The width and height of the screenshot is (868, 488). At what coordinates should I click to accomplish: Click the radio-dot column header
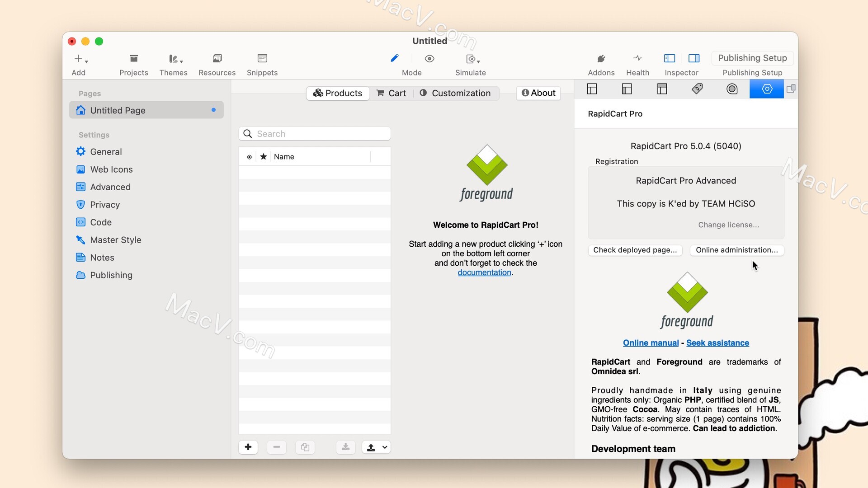249,157
